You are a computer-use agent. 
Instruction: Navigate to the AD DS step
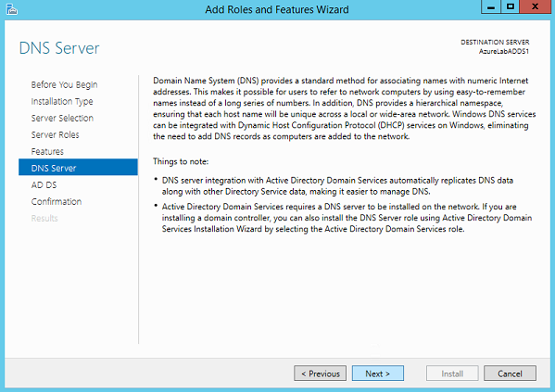click(44, 184)
